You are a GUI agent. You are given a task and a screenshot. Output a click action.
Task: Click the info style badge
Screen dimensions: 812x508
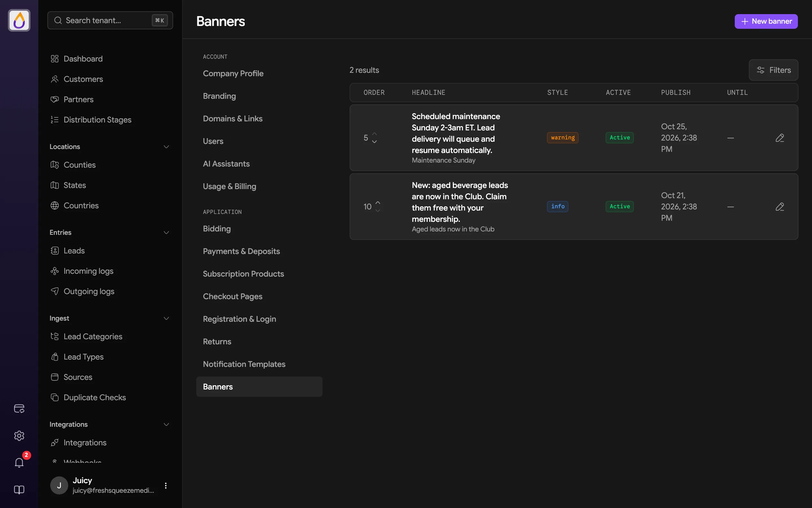click(x=558, y=207)
